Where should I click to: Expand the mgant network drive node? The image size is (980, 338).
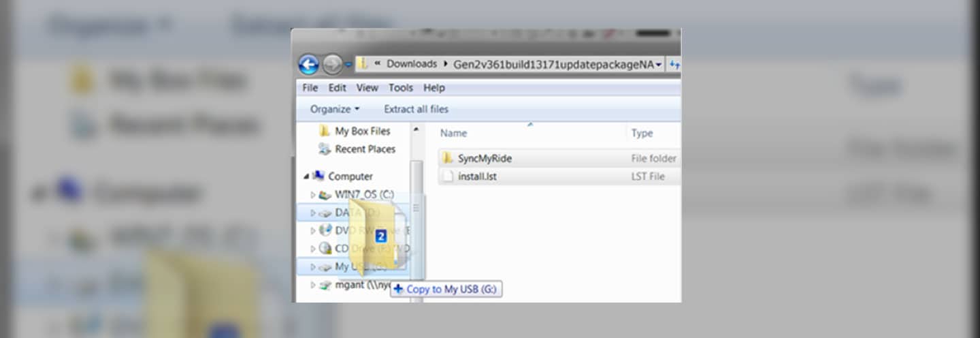313,285
